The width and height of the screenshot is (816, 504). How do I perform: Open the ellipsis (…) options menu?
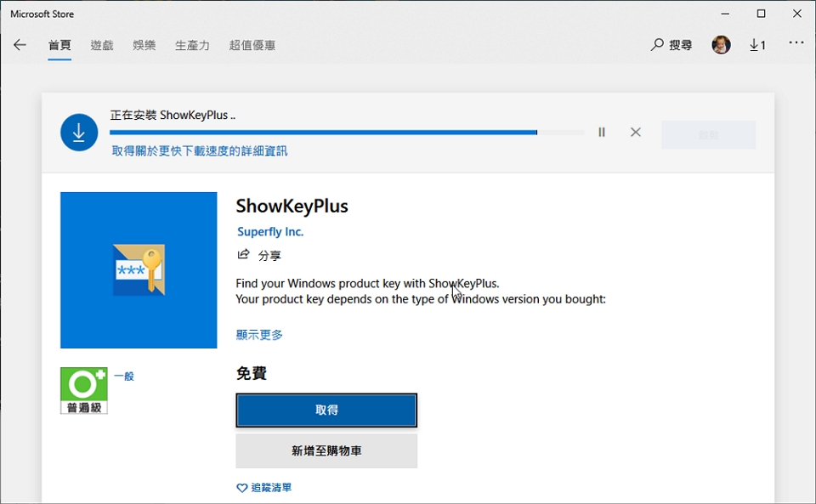tap(796, 44)
